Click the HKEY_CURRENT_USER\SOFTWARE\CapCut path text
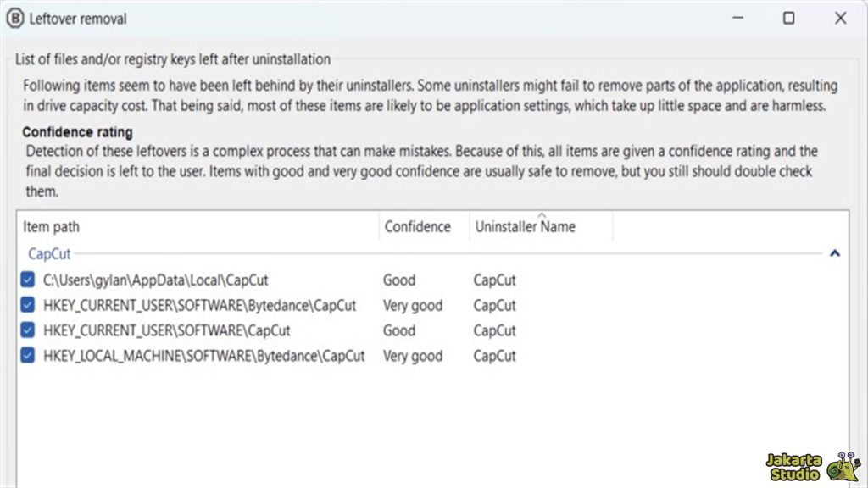868x488 pixels. pos(167,330)
